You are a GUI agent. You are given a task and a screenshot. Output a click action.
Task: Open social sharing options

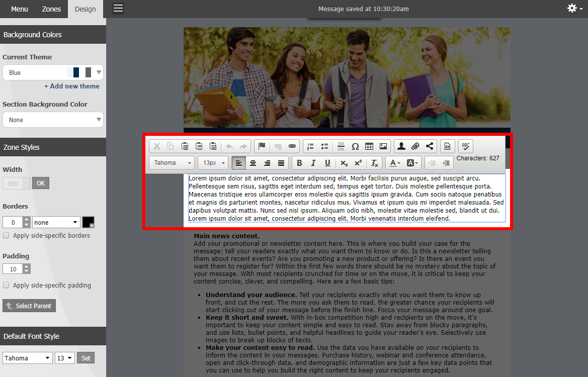[430, 146]
